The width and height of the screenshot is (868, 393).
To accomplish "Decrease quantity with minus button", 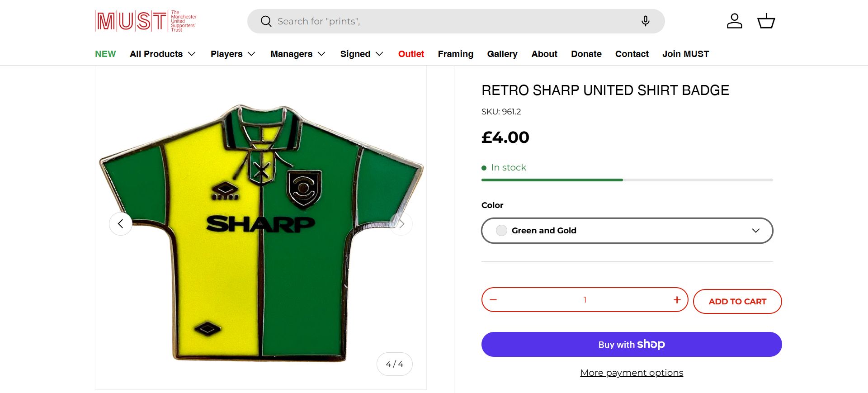I will 493,300.
